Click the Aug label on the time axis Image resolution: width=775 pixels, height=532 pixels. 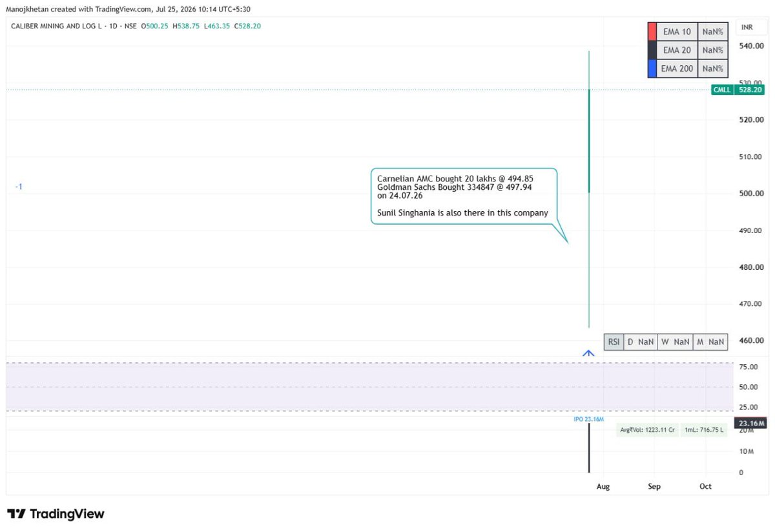click(603, 486)
